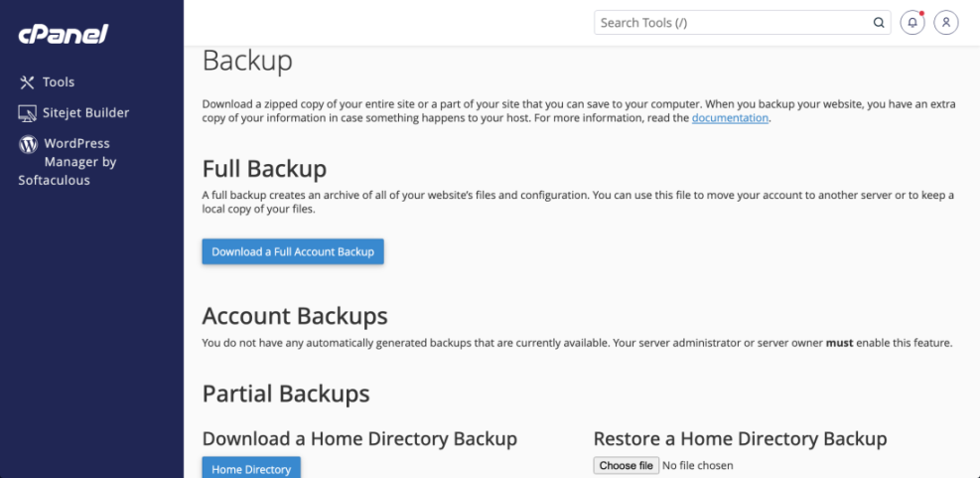980x478 pixels.
Task: Open WordPress Manager by Softaculous
Action: [x=68, y=162]
